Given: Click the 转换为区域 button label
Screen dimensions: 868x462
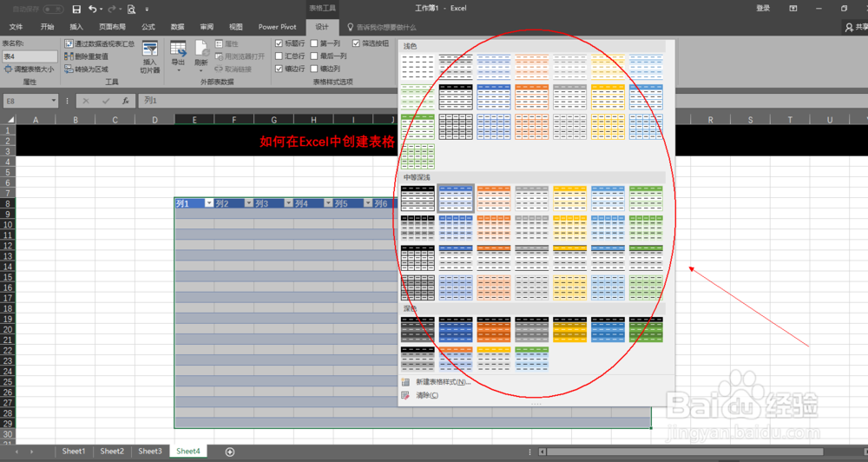Looking at the screenshot, I should click(x=92, y=69).
